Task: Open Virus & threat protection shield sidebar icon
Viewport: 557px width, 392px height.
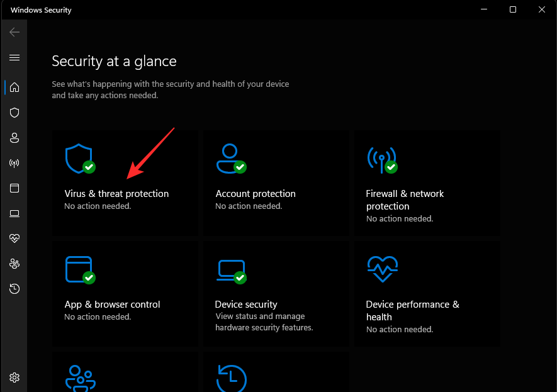Action: 14,113
